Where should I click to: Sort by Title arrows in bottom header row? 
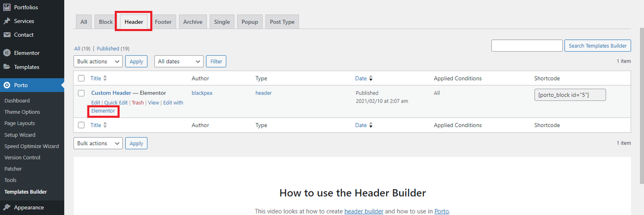tap(105, 125)
